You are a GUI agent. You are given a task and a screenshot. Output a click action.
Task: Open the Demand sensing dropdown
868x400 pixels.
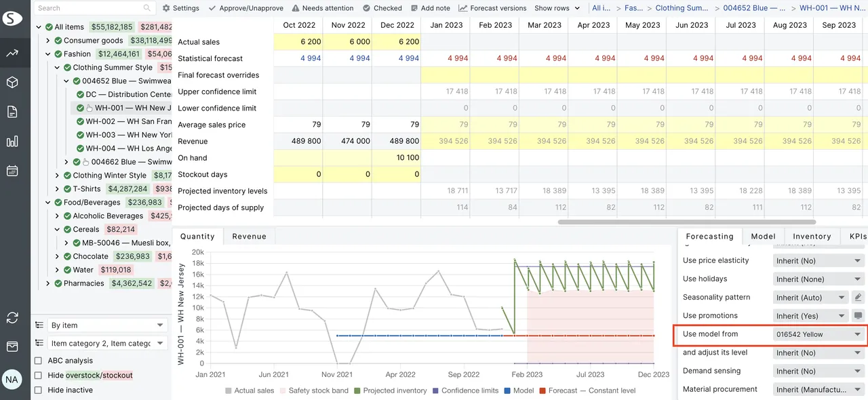pos(819,371)
